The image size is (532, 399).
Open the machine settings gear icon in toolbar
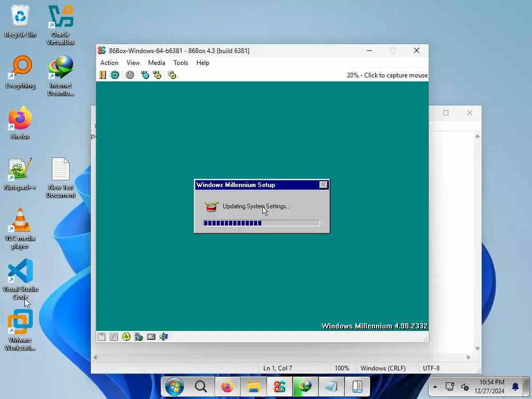click(x=172, y=75)
